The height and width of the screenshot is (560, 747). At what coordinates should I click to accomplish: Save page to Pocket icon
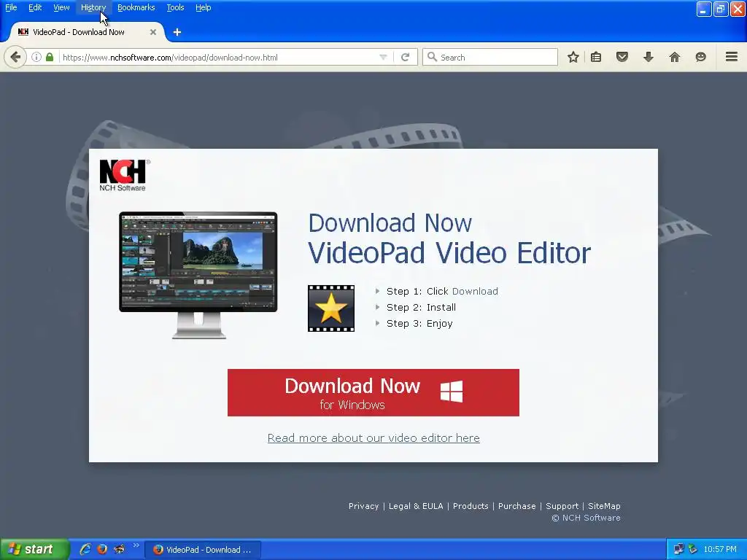click(622, 57)
